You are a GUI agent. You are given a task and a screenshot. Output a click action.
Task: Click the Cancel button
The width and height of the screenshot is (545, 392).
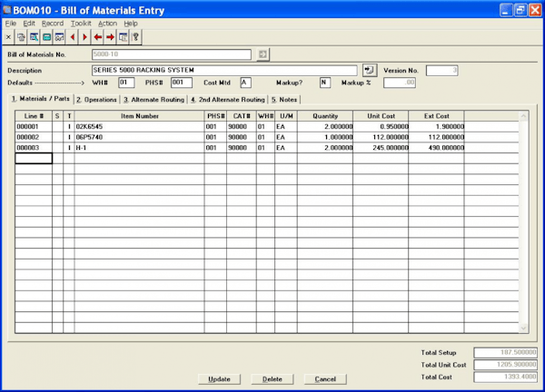click(x=325, y=378)
